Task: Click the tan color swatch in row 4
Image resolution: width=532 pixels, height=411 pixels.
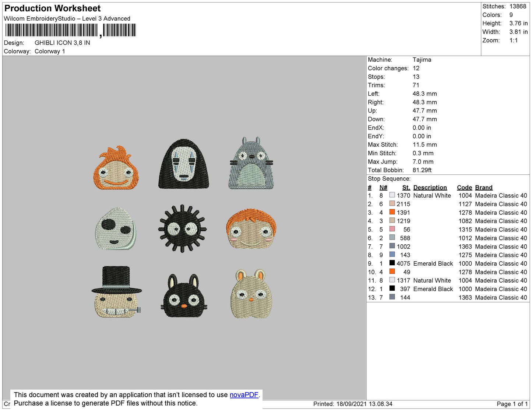Action: tap(392, 220)
